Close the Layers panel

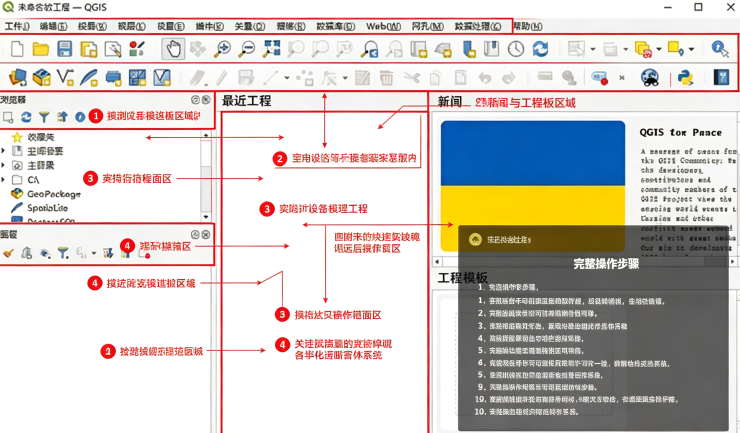(206, 235)
